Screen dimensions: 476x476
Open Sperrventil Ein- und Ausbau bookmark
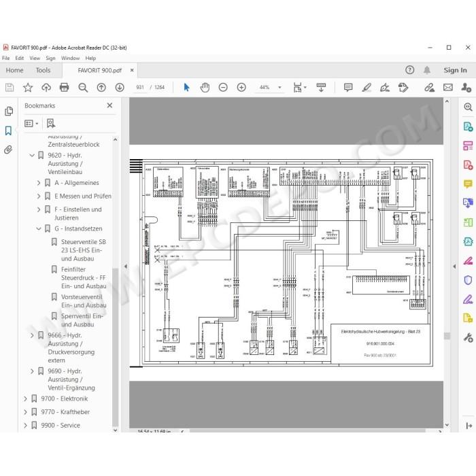coord(82,320)
